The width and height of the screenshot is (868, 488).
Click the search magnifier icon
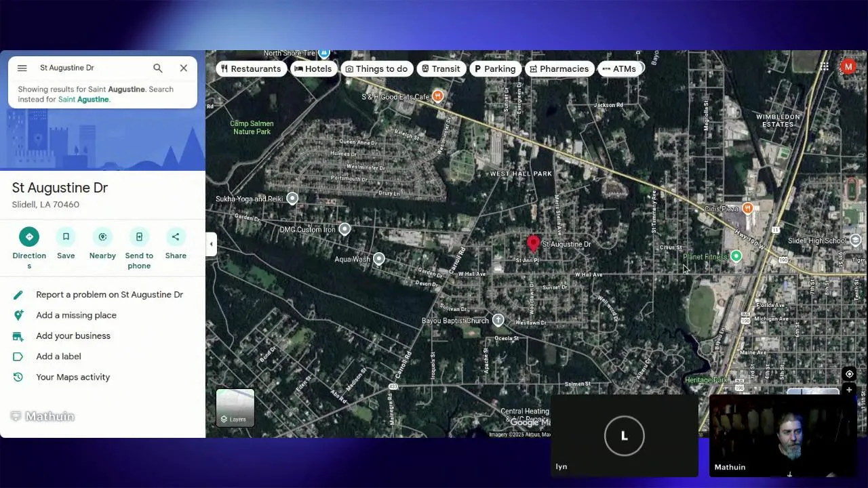157,68
